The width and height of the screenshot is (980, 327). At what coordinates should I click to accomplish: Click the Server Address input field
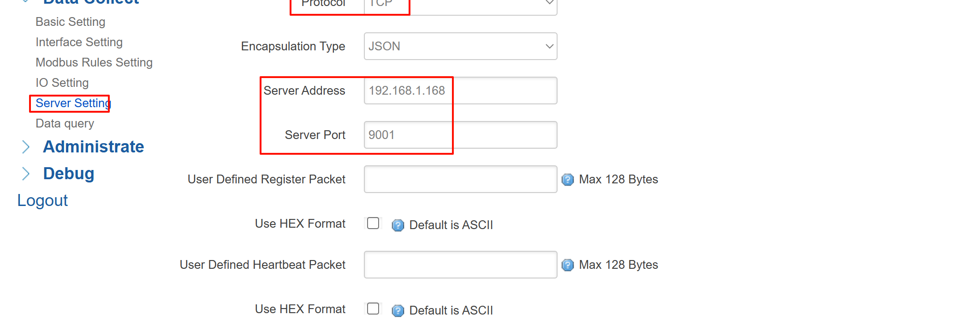click(x=460, y=91)
